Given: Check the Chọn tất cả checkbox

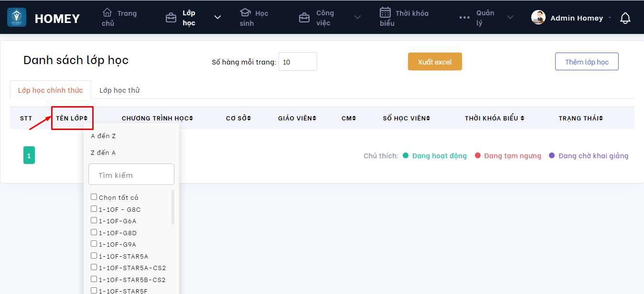Looking at the screenshot, I should tap(94, 197).
